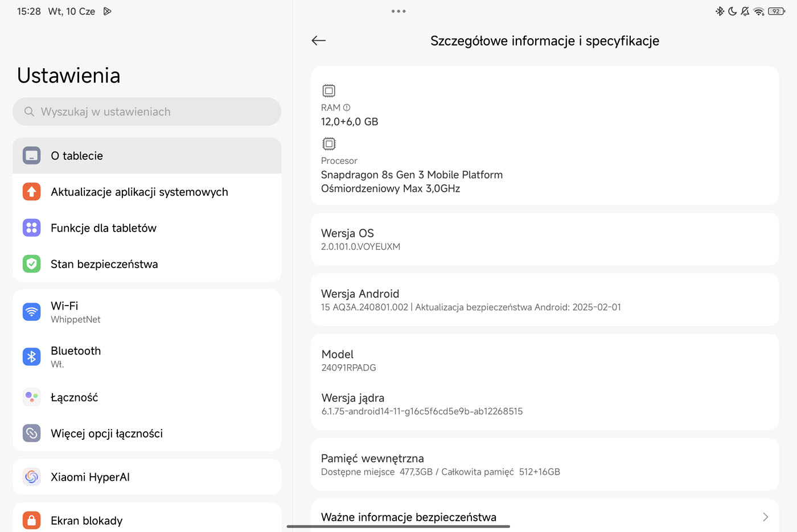
Task: Tap the 2.0.101.0.VOYEUXM version text
Action: (x=360, y=246)
